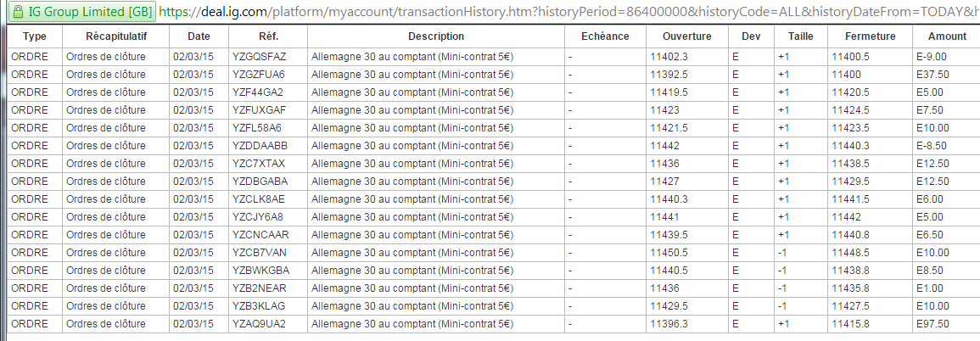
Task: Sort table by the Date header
Action: tap(199, 36)
